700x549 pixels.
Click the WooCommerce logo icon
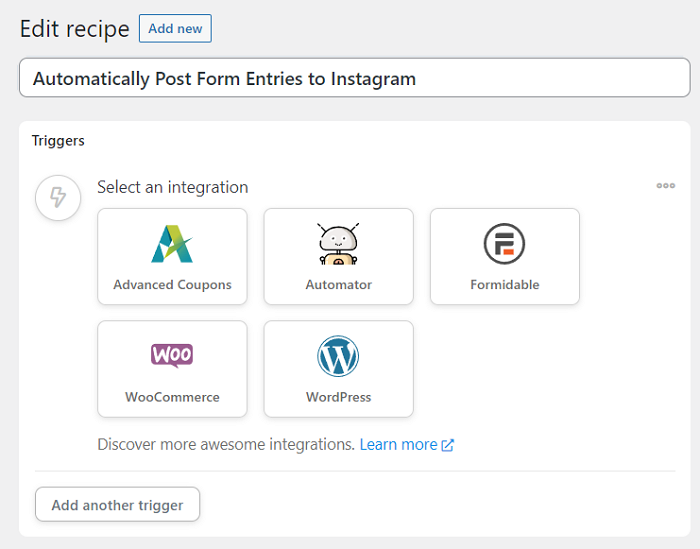click(x=172, y=355)
